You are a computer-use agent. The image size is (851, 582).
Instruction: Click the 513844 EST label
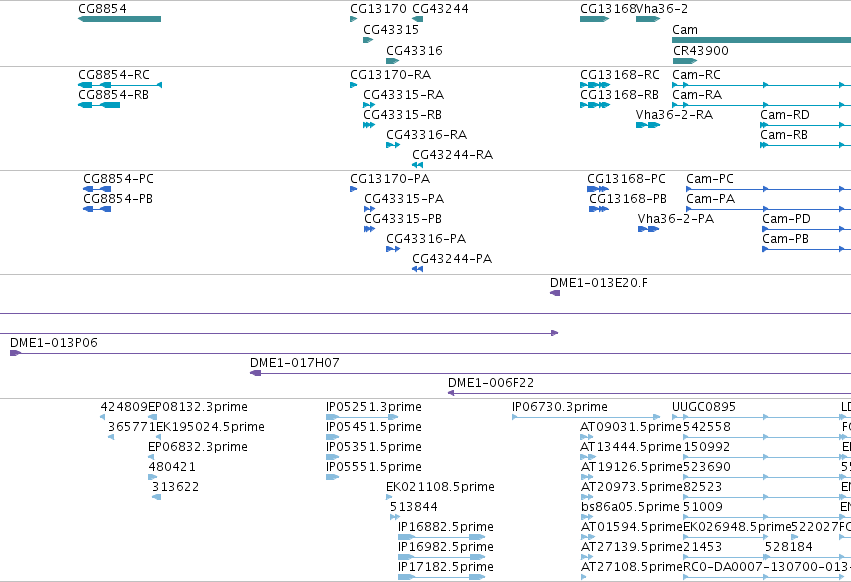pyautogui.click(x=414, y=507)
